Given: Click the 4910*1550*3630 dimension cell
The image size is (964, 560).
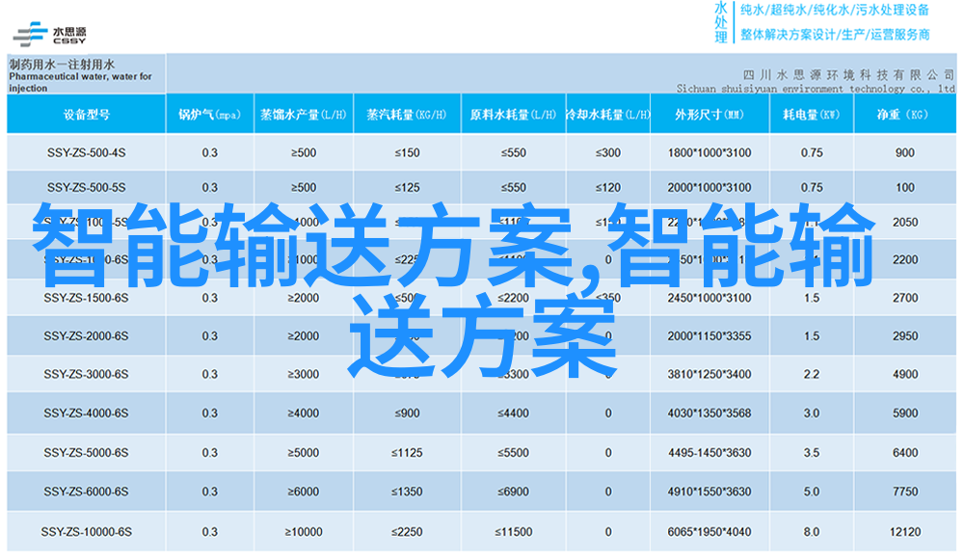Looking at the screenshot, I should 710,492.
